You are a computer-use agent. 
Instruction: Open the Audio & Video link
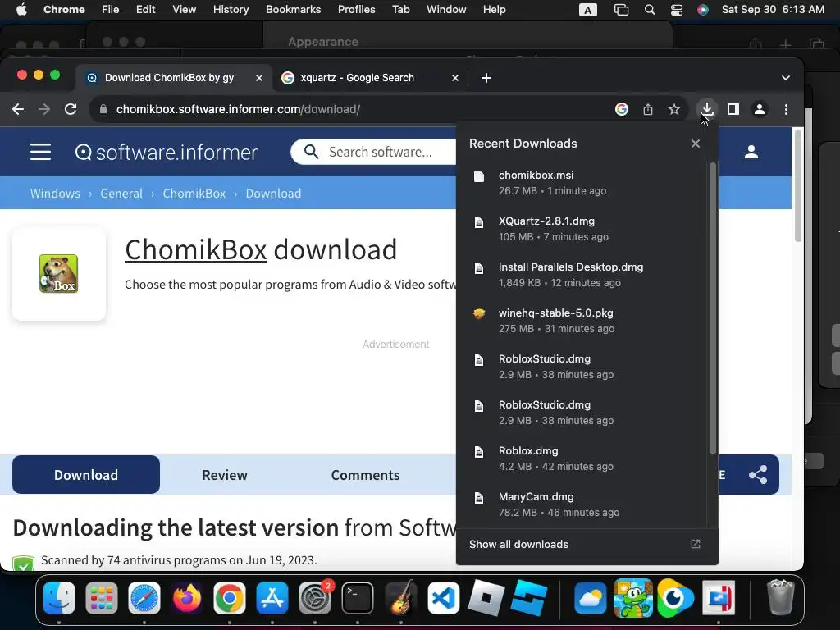click(387, 285)
